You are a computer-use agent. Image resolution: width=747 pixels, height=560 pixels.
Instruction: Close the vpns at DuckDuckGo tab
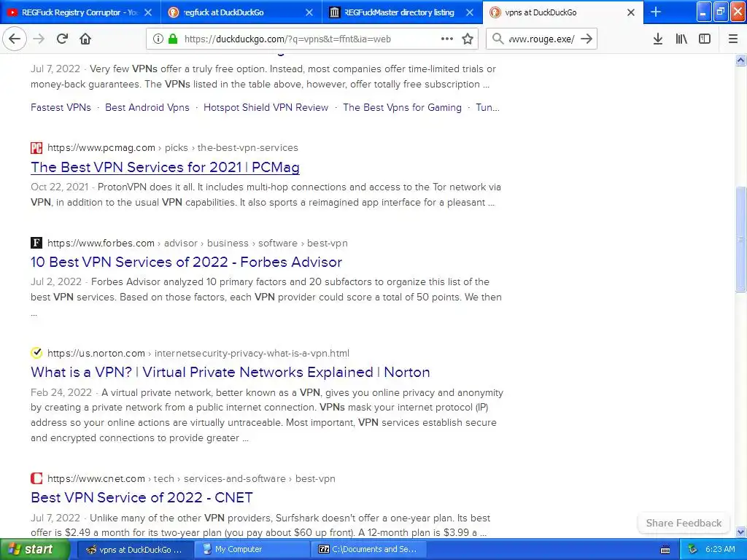631,12
